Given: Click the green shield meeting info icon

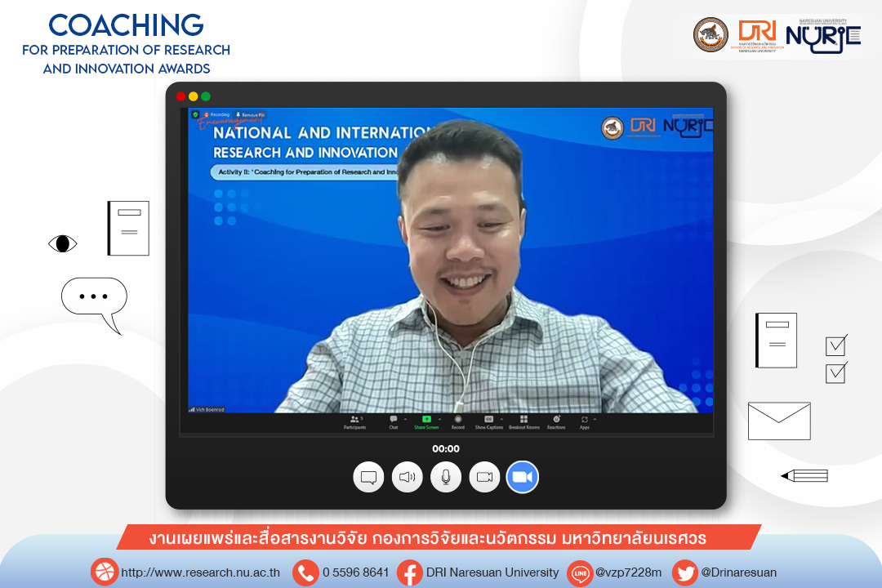Looking at the screenshot, I should click(x=195, y=115).
